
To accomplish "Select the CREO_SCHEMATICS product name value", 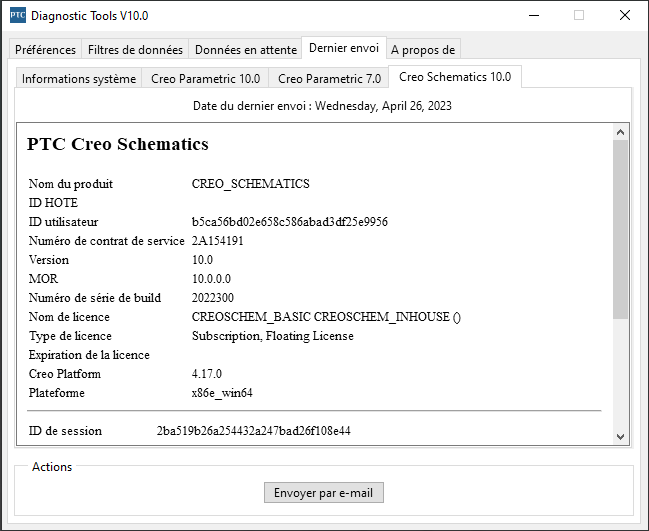I will (x=251, y=184).
